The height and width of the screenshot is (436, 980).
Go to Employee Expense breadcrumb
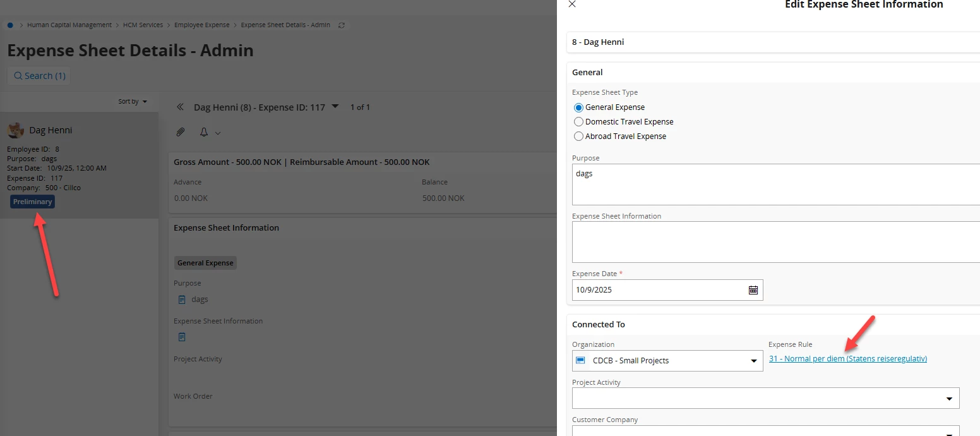202,25
